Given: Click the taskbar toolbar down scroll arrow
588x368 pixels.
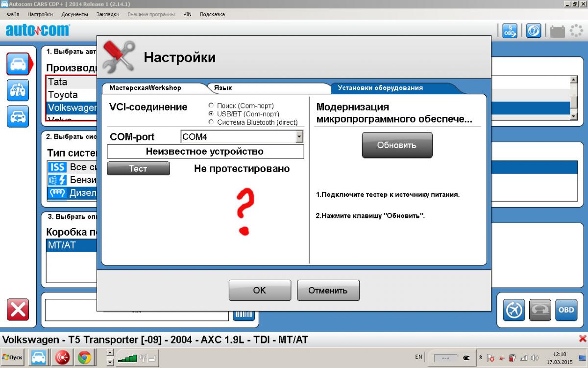Looking at the screenshot, I should click(110, 363).
